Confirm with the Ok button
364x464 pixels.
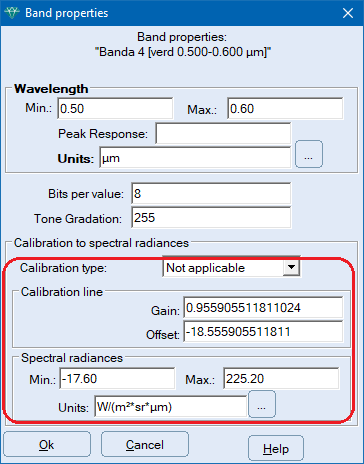coord(47,444)
